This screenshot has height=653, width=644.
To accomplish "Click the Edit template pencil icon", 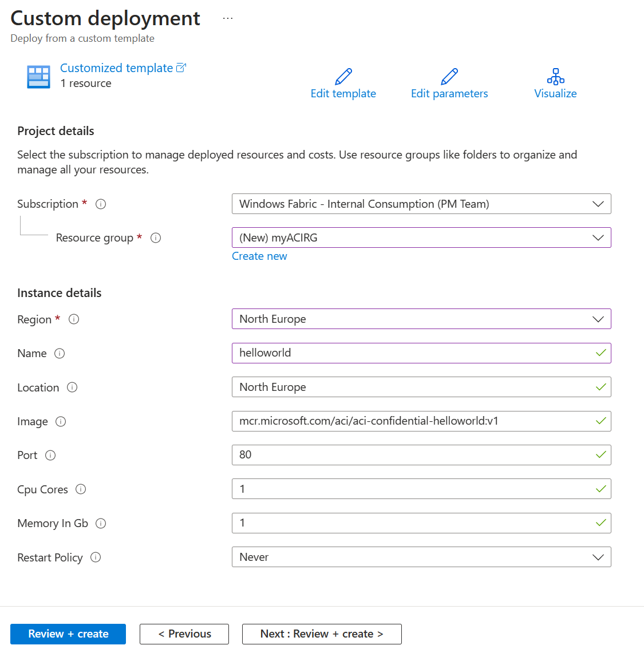I will 343,76.
